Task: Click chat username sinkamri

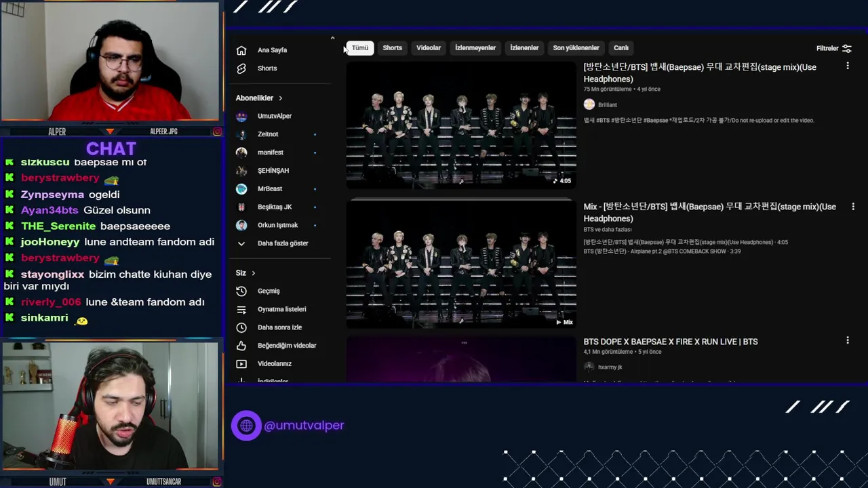Action: 44,318
